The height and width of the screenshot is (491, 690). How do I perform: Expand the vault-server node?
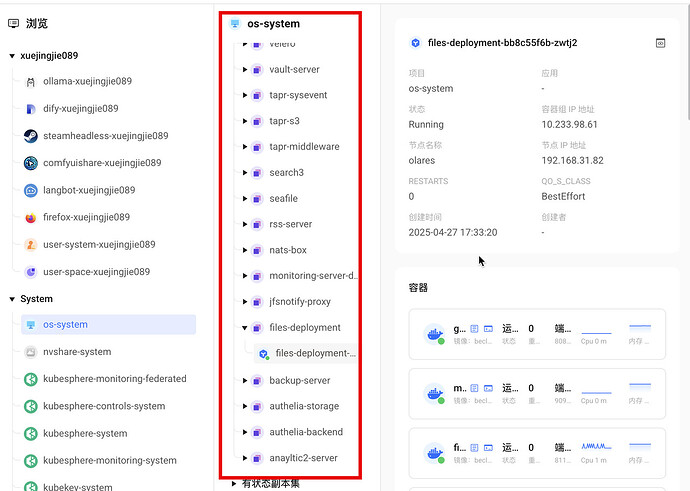(245, 70)
